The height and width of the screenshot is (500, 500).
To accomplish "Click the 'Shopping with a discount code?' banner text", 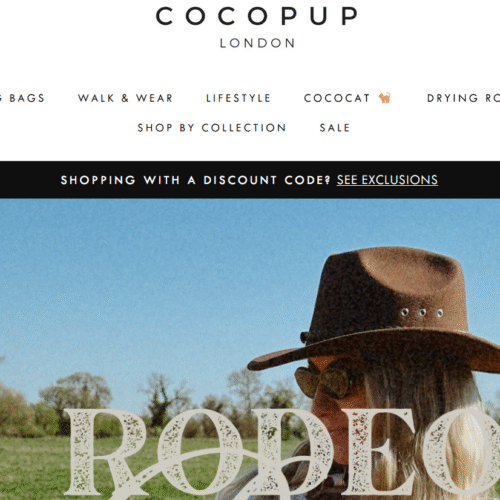I will tap(195, 180).
